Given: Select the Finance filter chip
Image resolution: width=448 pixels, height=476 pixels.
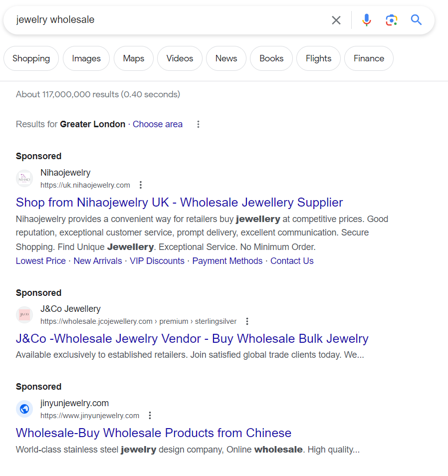Looking at the screenshot, I should [x=369, y=58].
